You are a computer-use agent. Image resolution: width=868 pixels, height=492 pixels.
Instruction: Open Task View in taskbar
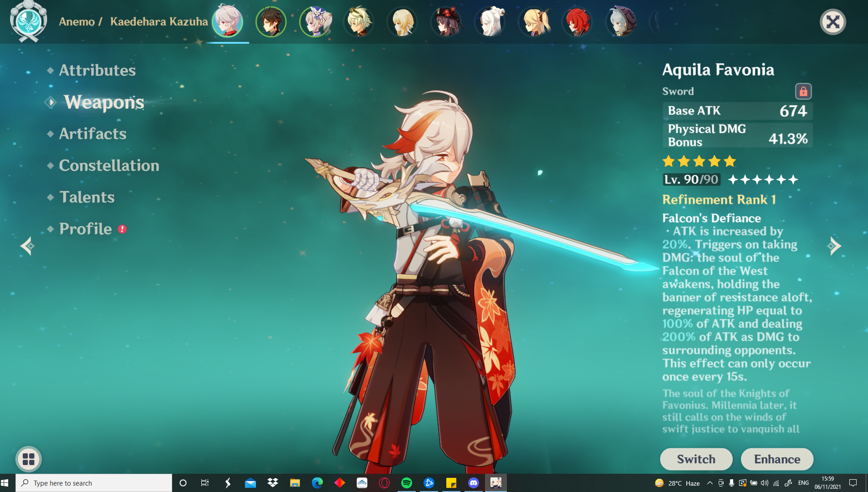click(x=205, y=483)
